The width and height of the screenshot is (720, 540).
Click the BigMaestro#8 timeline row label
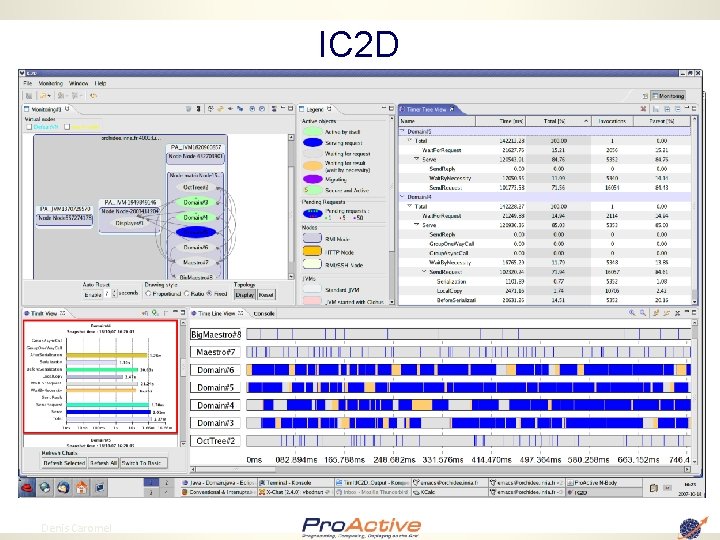tap(216, 334)
